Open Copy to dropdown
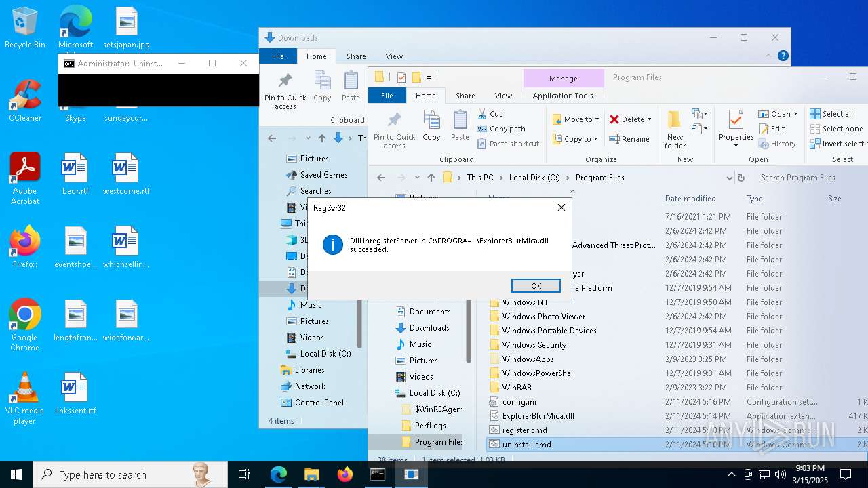Viewport: 868px width, 488px height. click(575, 139)
